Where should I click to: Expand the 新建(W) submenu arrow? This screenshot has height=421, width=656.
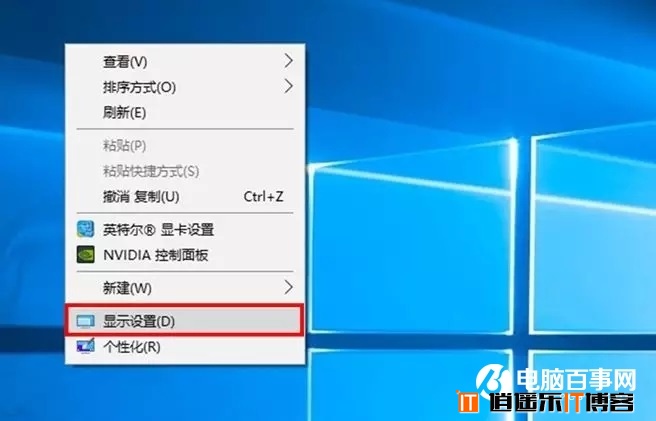tap(288, 288)
